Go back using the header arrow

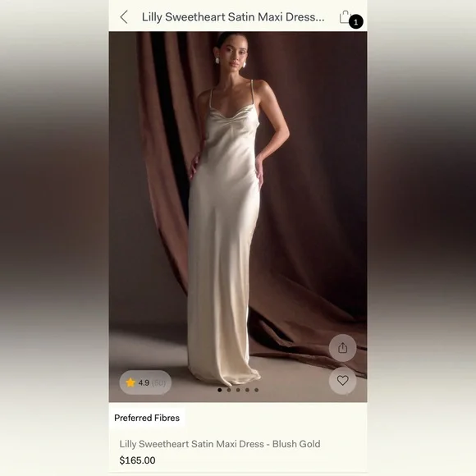124,16
